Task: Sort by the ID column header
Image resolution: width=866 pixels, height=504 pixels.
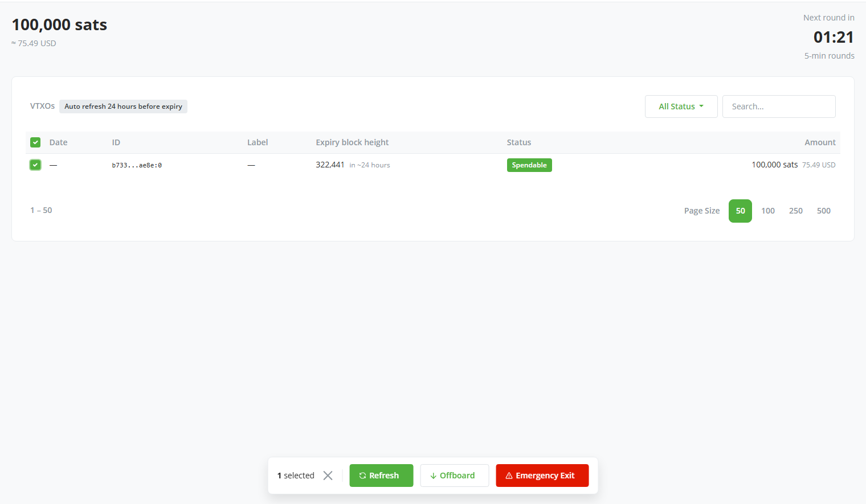Action: pos(116,142)
